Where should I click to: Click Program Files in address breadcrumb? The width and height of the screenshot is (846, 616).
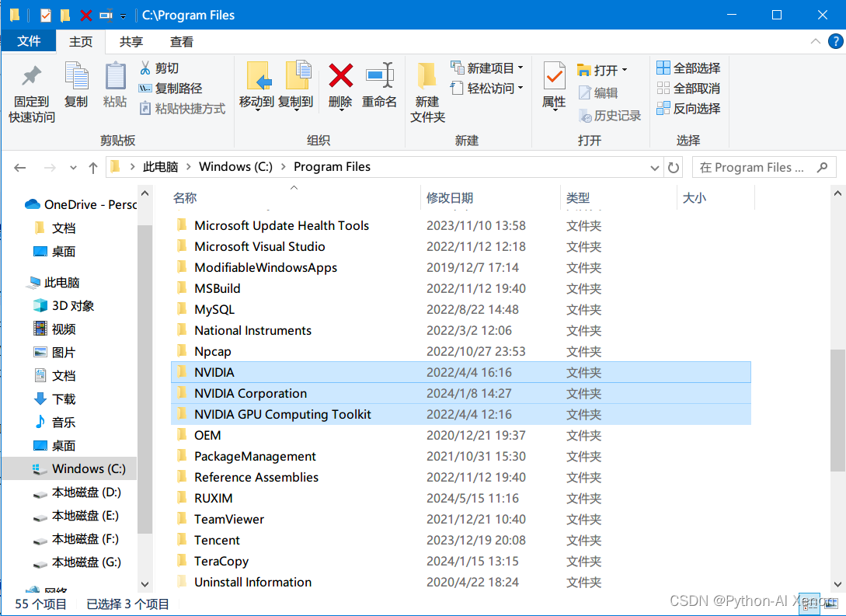[x=332, y=167]
